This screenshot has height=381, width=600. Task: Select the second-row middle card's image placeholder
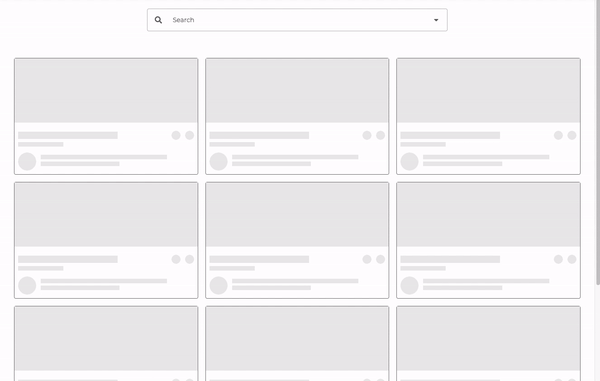297,215
